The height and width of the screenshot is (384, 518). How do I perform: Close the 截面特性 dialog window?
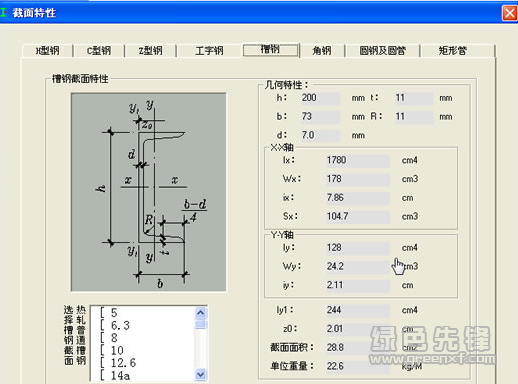coord(509,13)
